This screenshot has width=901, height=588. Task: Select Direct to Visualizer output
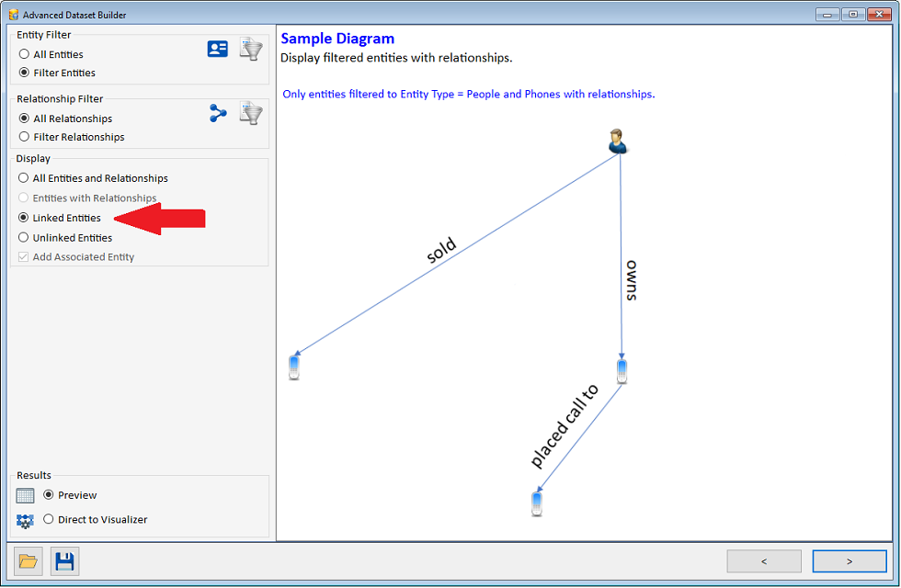[48, 518]
